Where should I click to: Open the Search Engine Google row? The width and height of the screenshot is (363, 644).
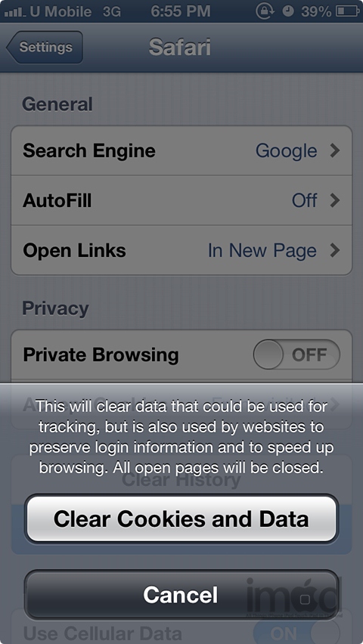click(x=181, y=150)
